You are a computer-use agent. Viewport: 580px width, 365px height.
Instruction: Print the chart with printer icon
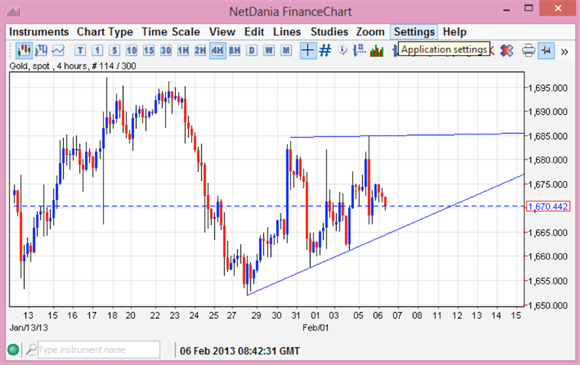click(528, 50)
